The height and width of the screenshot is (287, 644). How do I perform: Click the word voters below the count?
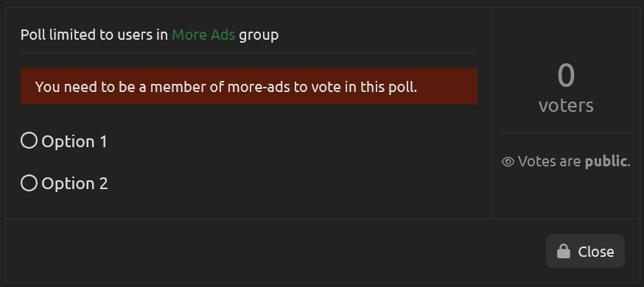[x=566, y=105]
